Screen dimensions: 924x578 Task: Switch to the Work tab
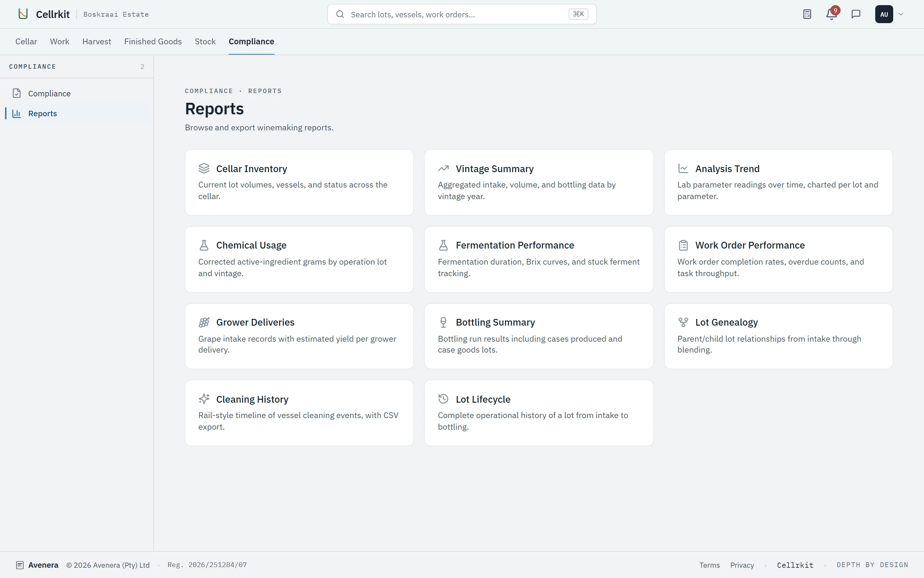[x=60, y=41]
